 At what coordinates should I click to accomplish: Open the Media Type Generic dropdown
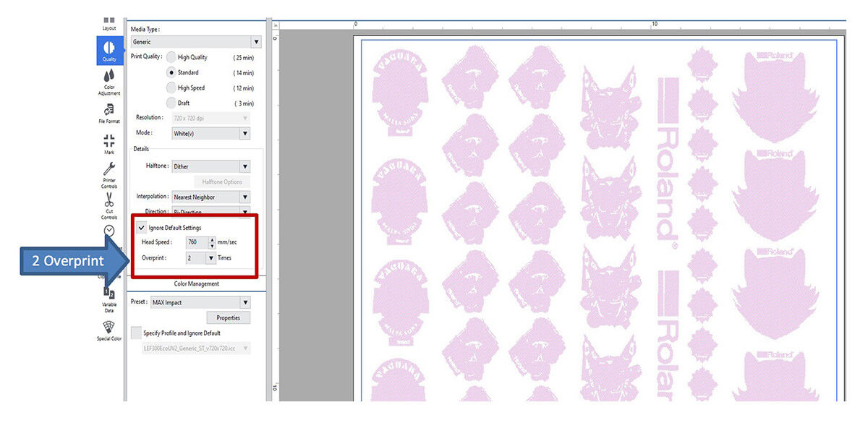coord(195,42)
